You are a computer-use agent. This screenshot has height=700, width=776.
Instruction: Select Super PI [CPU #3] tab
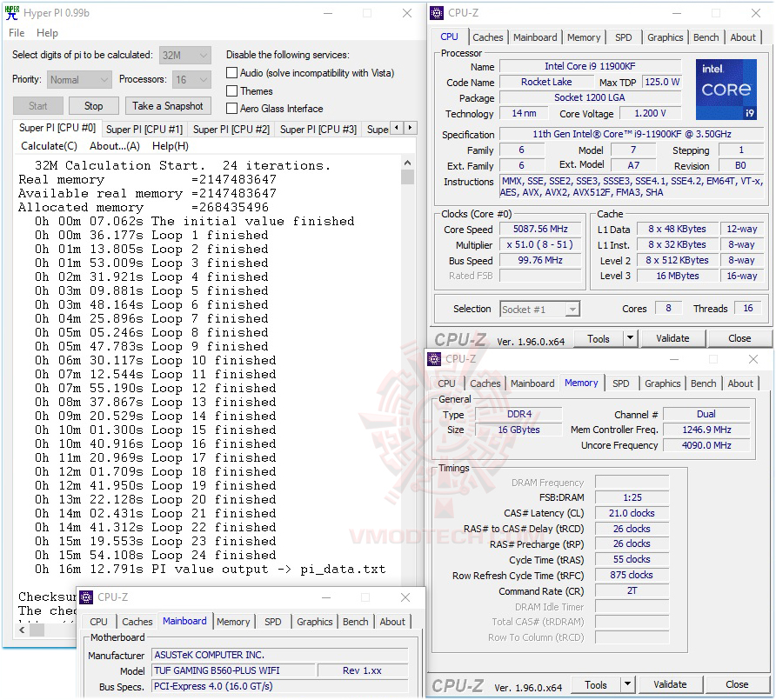tap(318, 129)
